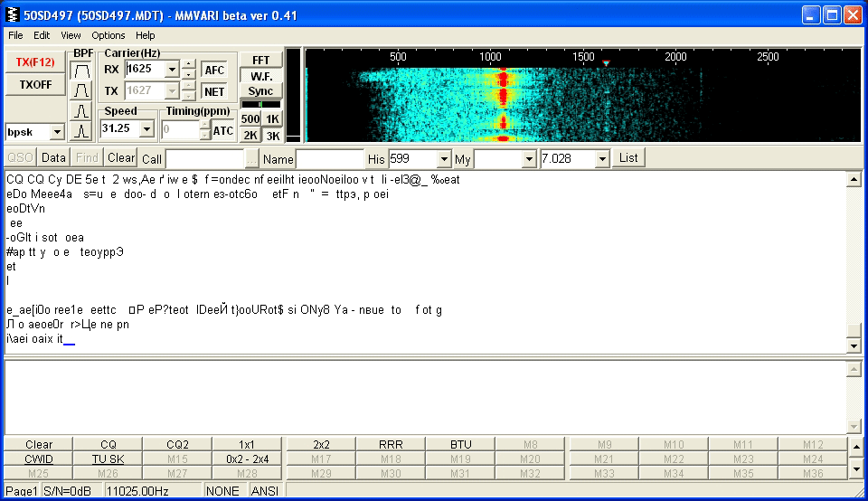Click the red RX carrier marker on spectrum
Screen dimensions: 868x501
(606, 63)
